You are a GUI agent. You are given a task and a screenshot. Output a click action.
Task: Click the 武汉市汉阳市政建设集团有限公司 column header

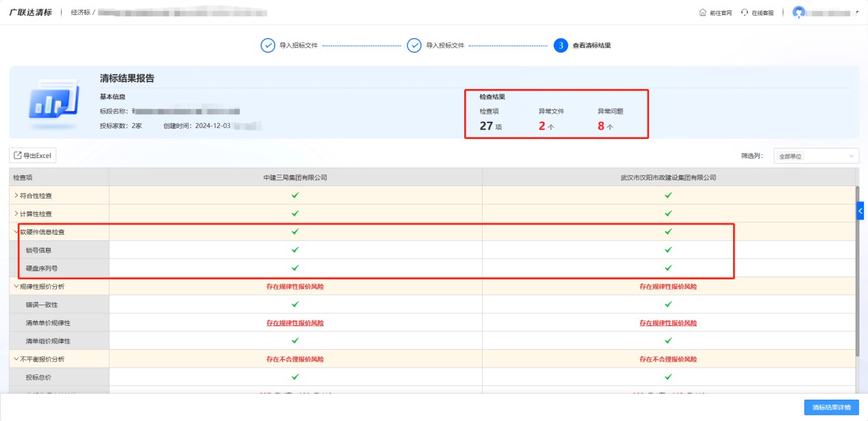coord(668,177)
